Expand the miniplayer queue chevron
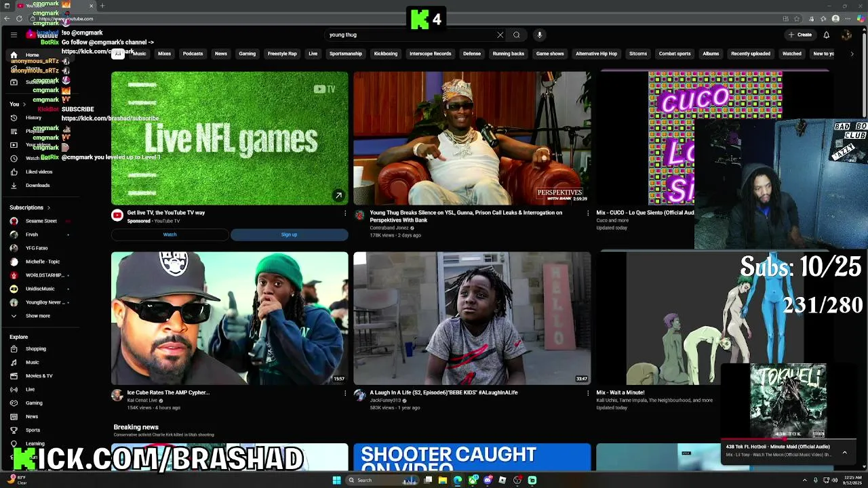868x488 pixels. coord(844,452)
